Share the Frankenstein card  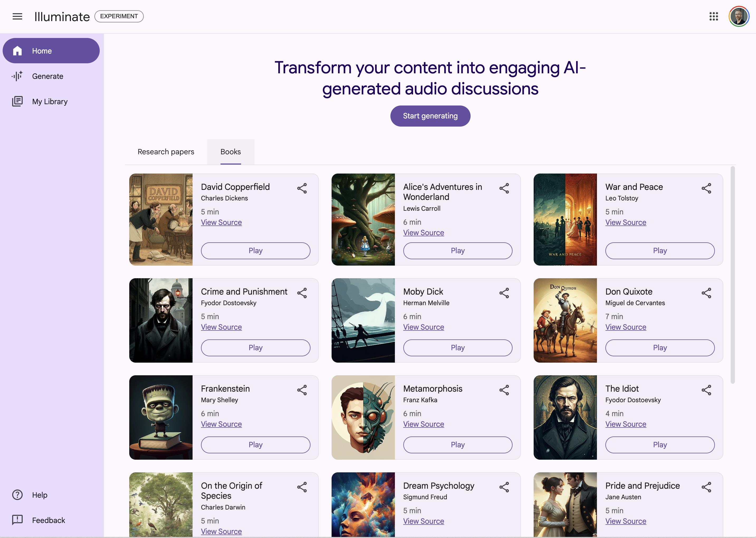(302, 390)
